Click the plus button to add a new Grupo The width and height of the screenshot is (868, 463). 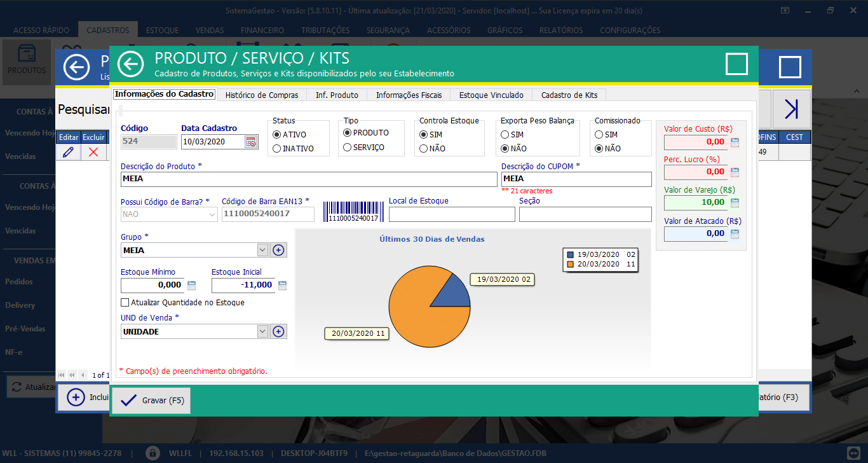[x=278, y=250]
